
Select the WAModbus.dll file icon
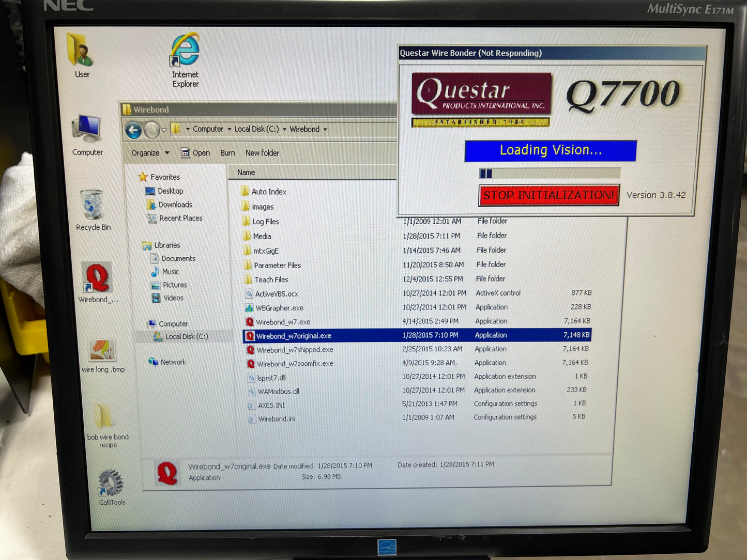(x=252, y=392)
